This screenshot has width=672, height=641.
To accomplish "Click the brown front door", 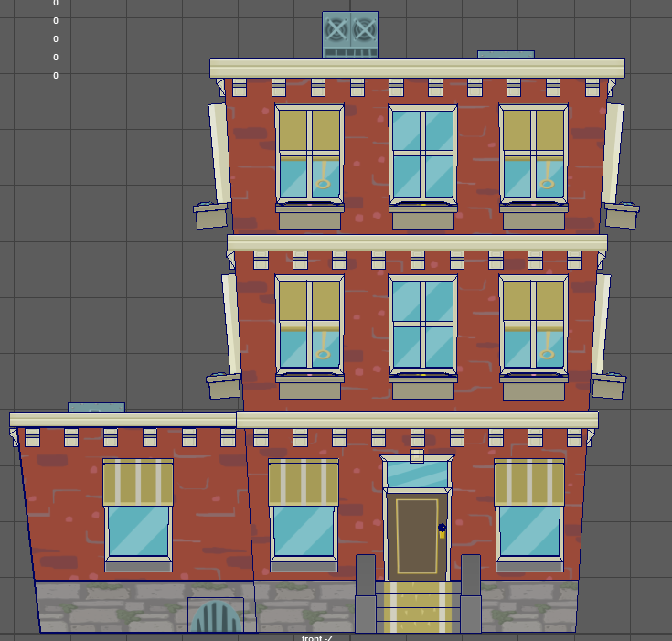I will 416,537.
